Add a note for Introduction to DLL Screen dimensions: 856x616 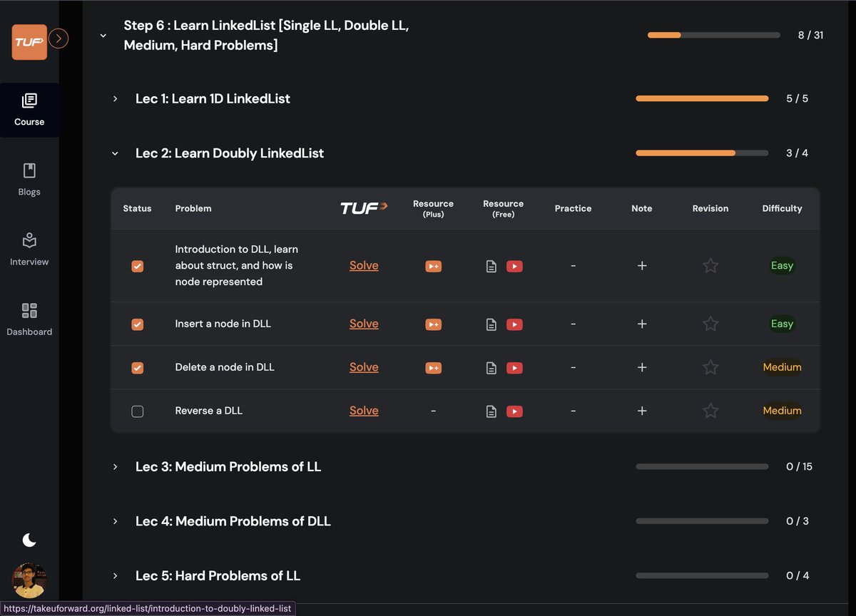642,265
